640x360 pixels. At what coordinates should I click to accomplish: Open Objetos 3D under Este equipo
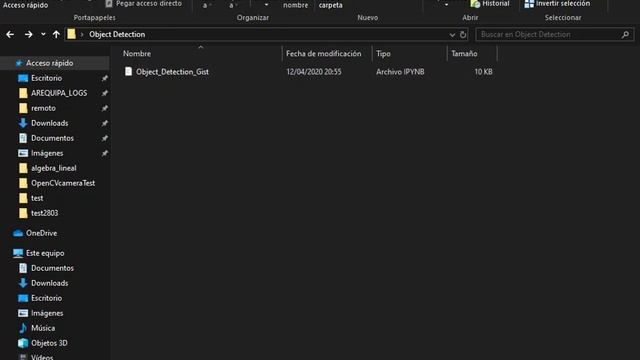[49, 343]
